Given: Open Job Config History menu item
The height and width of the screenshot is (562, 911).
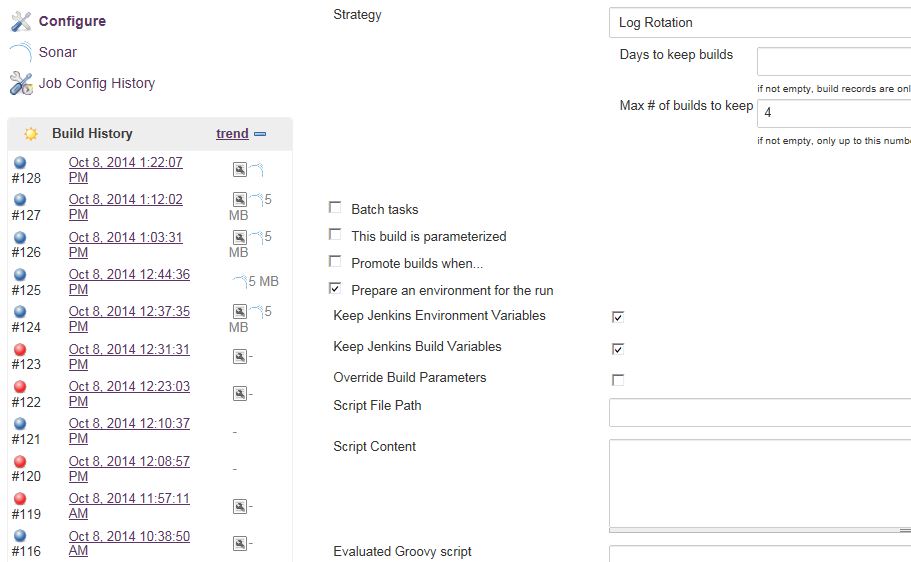Looking at the screenshot, I should [97, 84].
